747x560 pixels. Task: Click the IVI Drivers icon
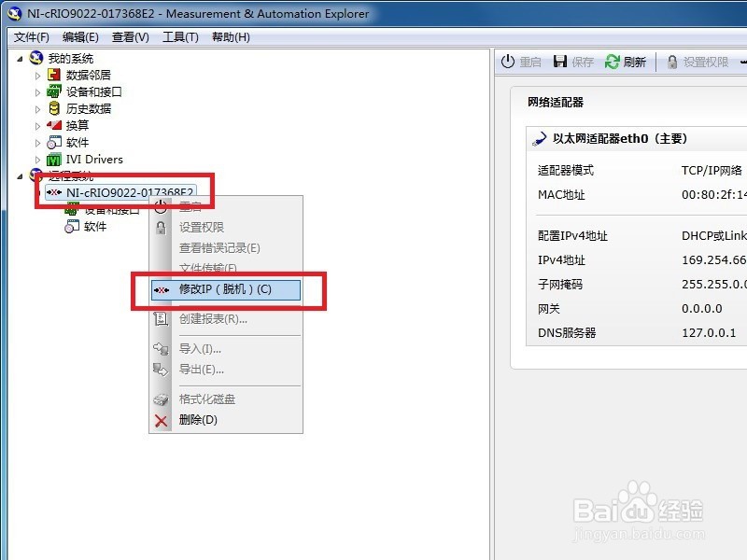(x=54, y=160)
